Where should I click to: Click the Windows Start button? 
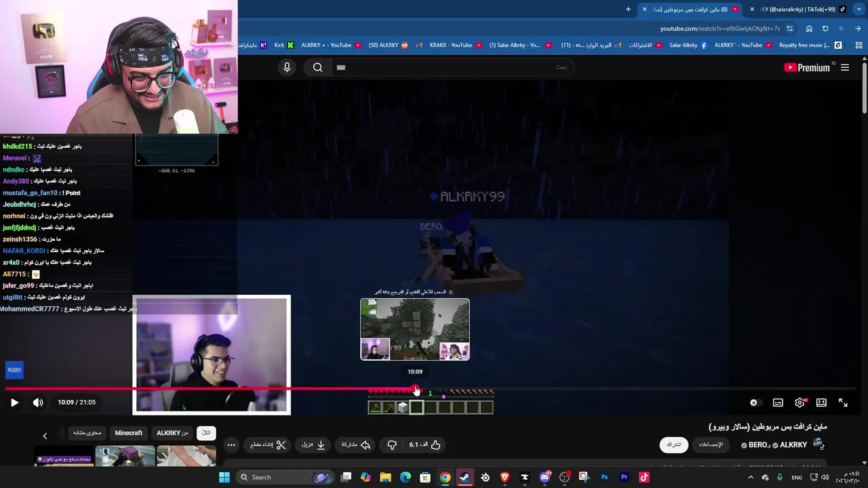(224, 477)
